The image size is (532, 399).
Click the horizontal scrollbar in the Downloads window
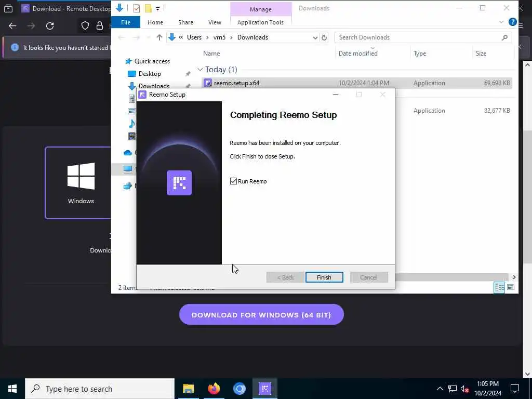pos(451,277)
